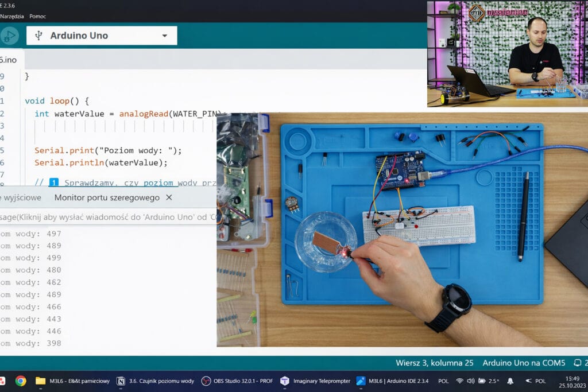Click the Wiersz 3, kolumna 25 indicator
Screen dimensions: 588x392
coord(434,363)
